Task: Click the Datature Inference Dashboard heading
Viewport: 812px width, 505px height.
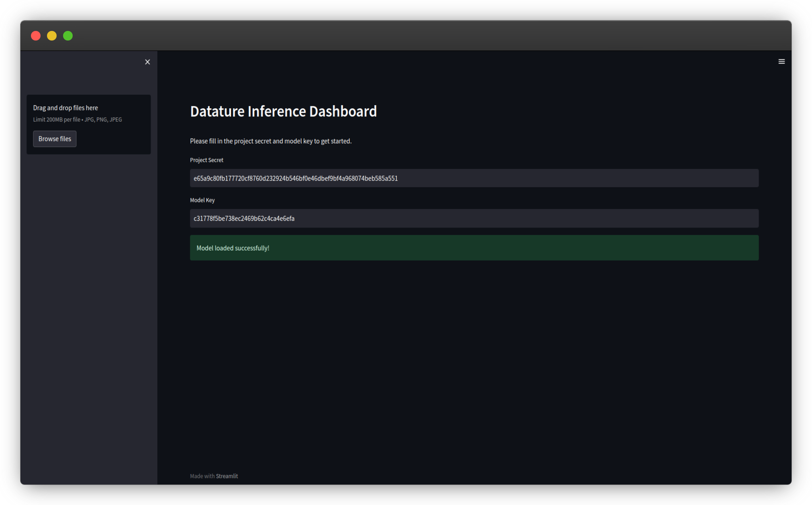Action: (x=284, y=111)
